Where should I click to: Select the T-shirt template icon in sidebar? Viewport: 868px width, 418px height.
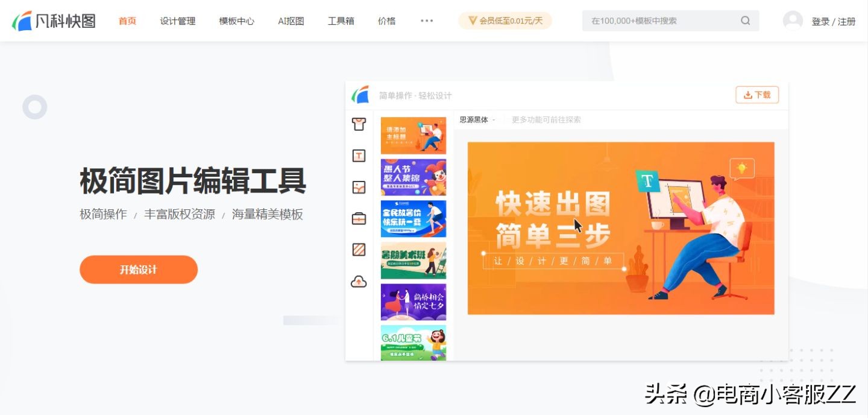359,124
